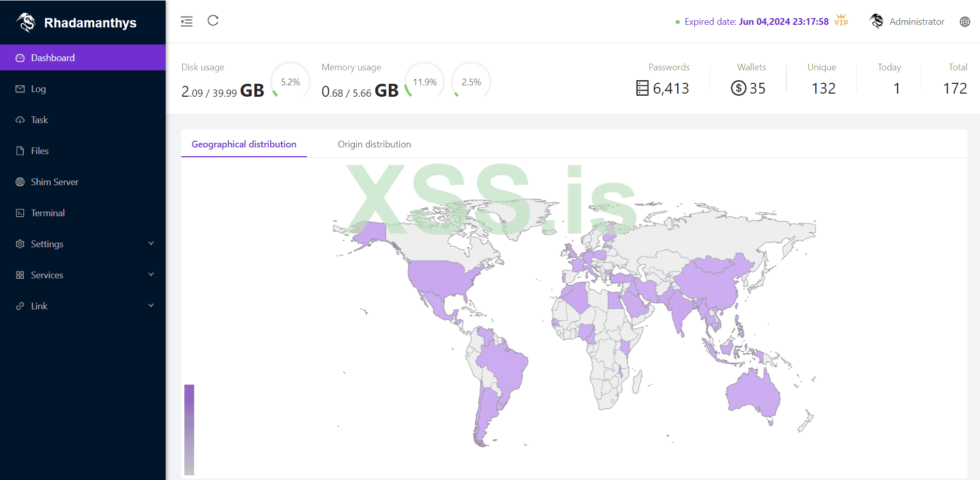Viewport: 980px width, 480px height.
Task: Go to the Task page
Action: point(83,120)
